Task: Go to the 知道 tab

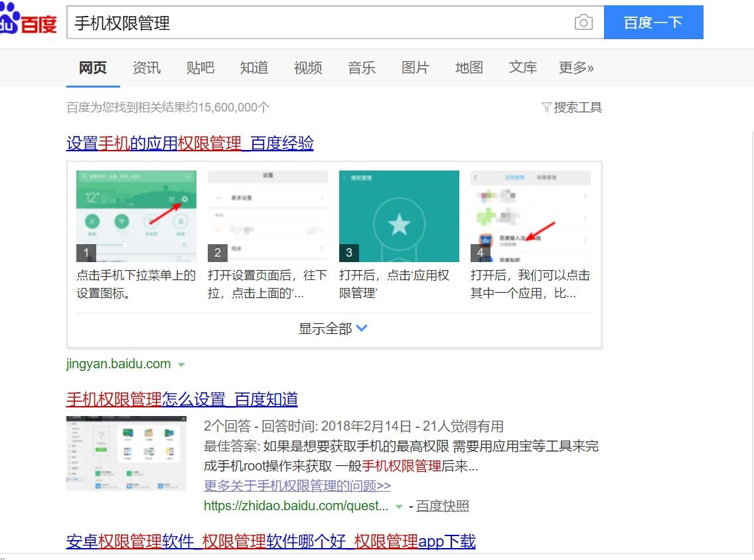Action: click(254, 68)
